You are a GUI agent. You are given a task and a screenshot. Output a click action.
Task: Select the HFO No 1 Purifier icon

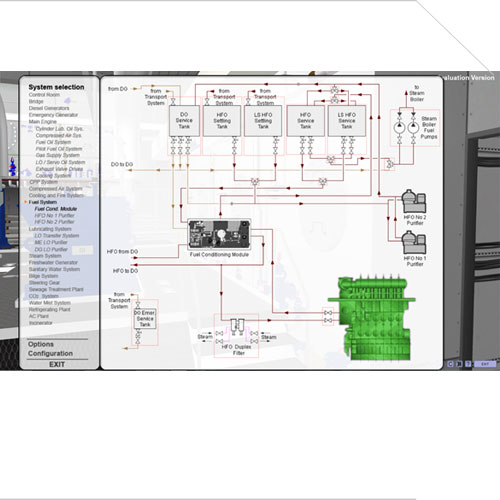tap(413, 243)
